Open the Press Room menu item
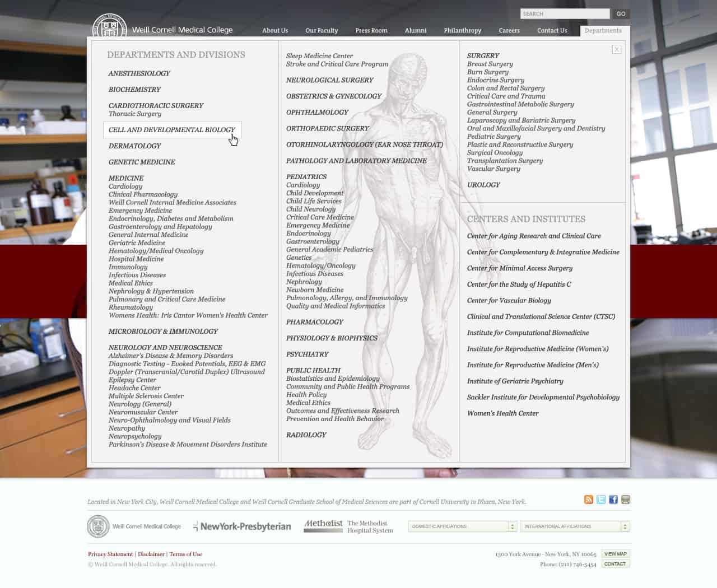The width and height of the screenshot is (717, 588). (371, 30)
